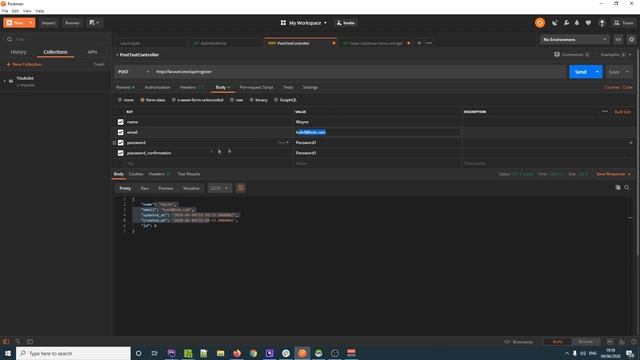Open column options three-dot icon near Bulk Edit
Viewport: 640px width, 360px height.
604,111
